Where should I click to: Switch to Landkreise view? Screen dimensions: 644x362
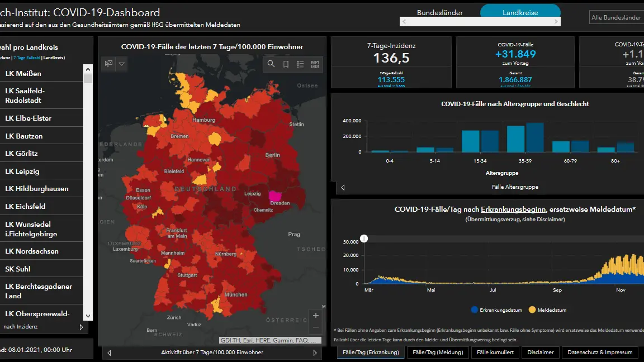point(520,12)
